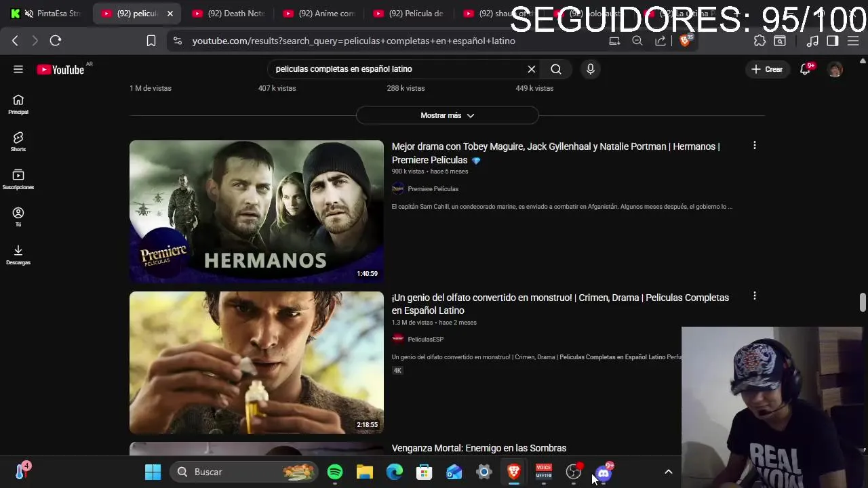Open options menu for Hermanos video

pos(755,146)
